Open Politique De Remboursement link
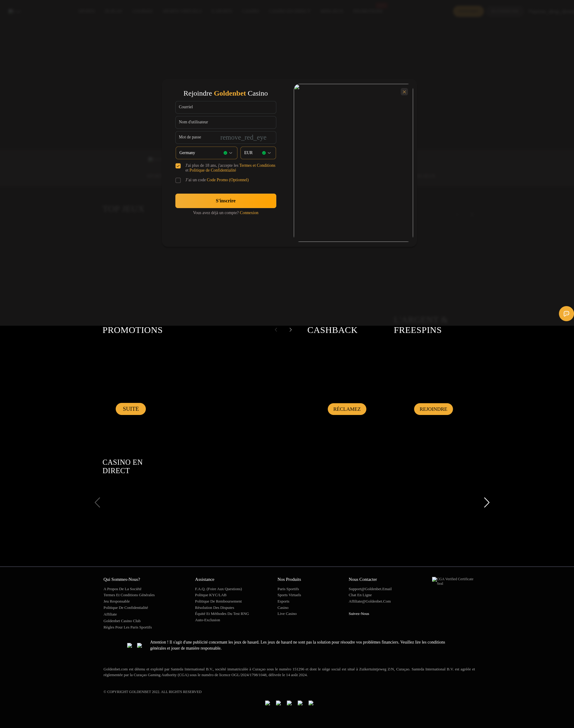 (218, 601)
